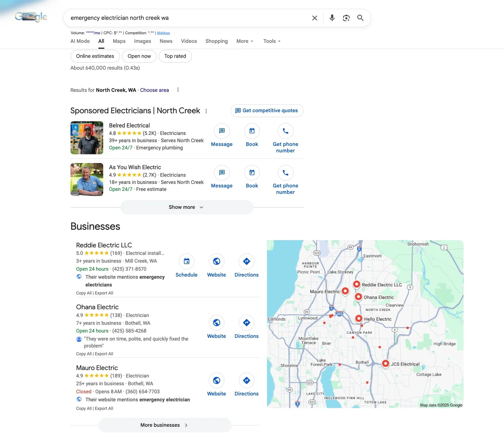Select the Hello Electric map pin
This screenshot has height=438, width=504.
point(359,319)
